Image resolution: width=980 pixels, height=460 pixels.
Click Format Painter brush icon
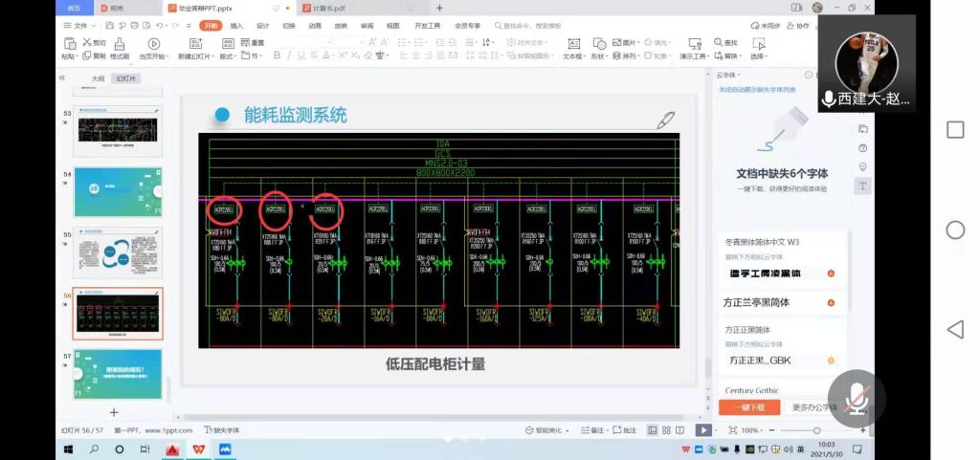pos(120,43)
